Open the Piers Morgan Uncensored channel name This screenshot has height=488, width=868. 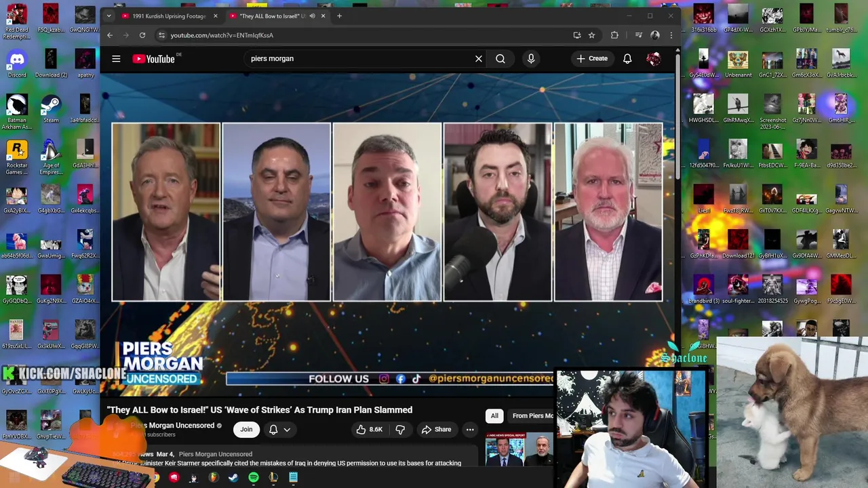click(x=172, y=426)
